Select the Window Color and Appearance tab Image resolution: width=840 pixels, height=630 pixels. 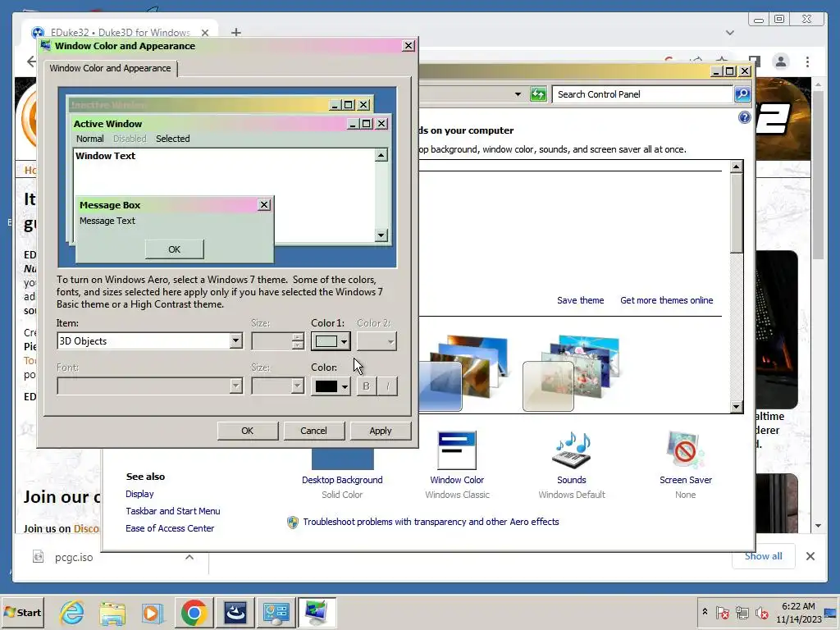click(111, 68)
